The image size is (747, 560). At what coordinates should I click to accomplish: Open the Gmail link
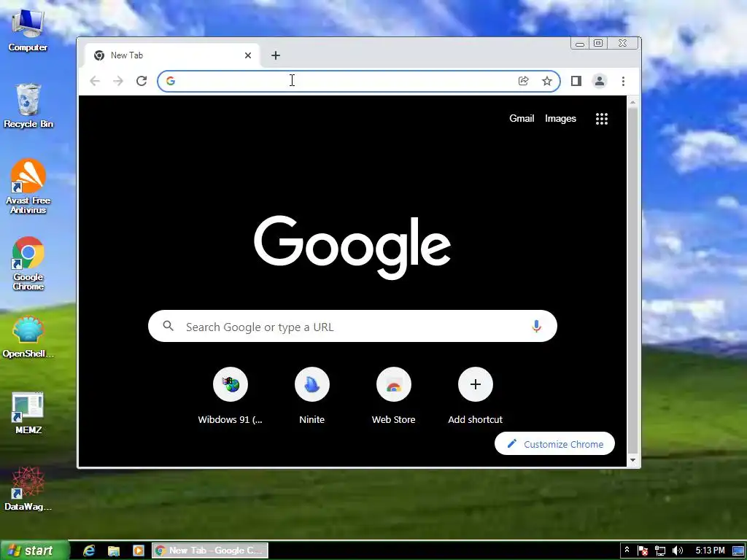pyautogui.click(x=522, y=119)
